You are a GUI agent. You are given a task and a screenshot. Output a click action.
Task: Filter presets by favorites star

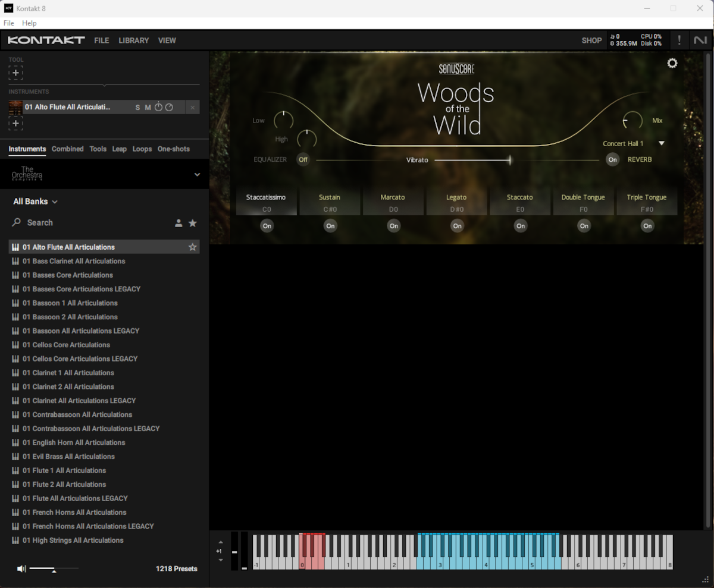point(193,223)
